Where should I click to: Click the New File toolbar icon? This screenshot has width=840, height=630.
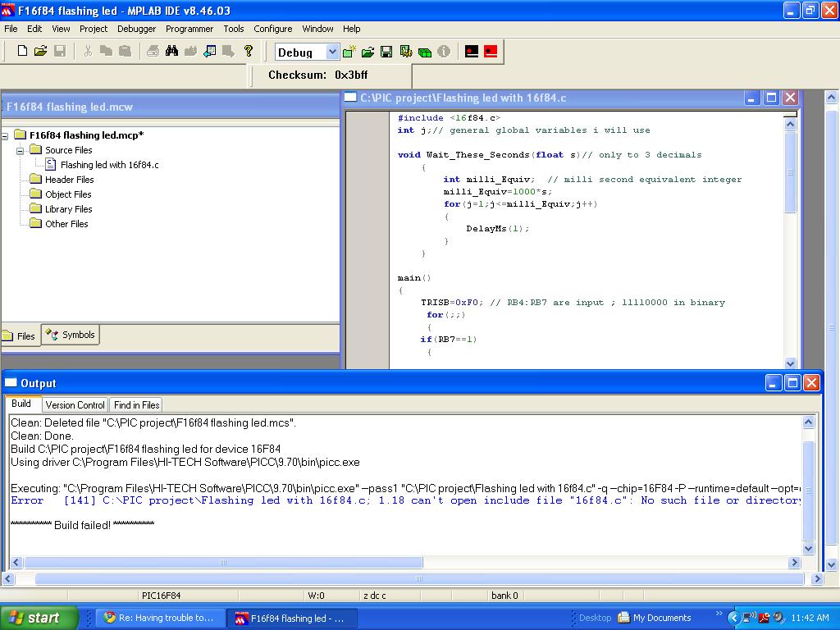pos(23,52)
